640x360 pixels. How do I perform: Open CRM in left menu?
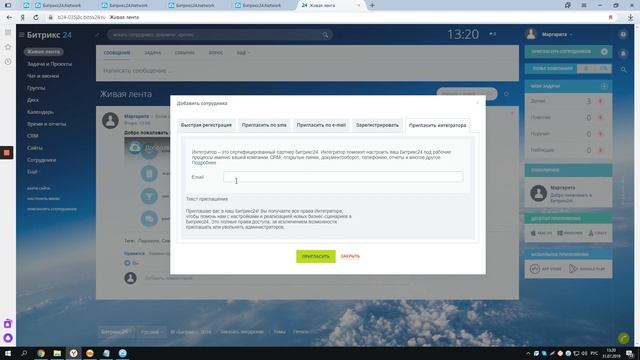pyautogui.click(x=32, y=136)
